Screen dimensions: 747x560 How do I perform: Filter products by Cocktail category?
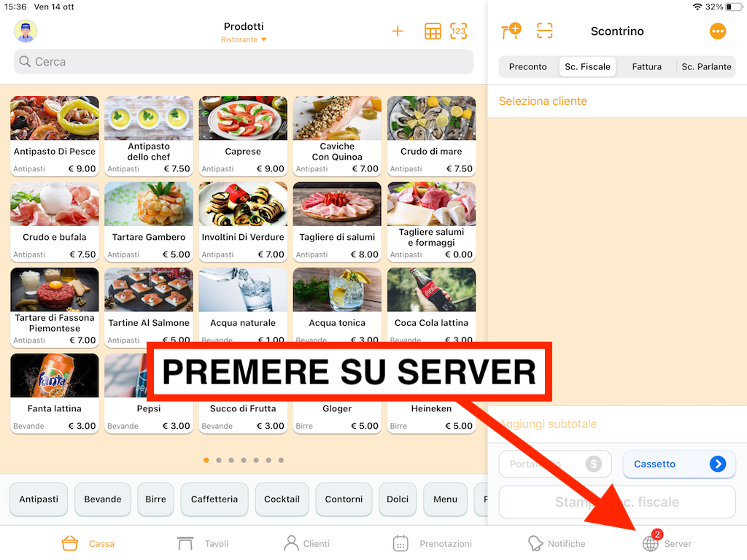(282, 499)
